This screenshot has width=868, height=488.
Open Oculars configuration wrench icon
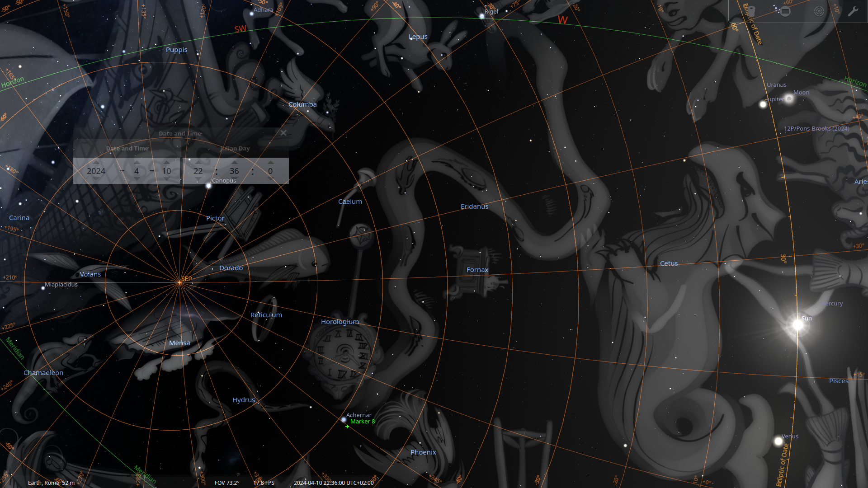[x=853, y=11]
